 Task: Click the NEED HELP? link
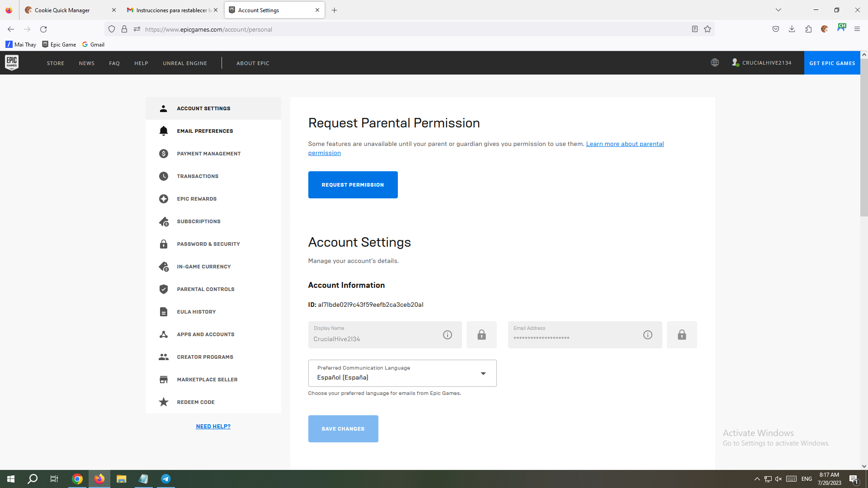tap(213, 427)
